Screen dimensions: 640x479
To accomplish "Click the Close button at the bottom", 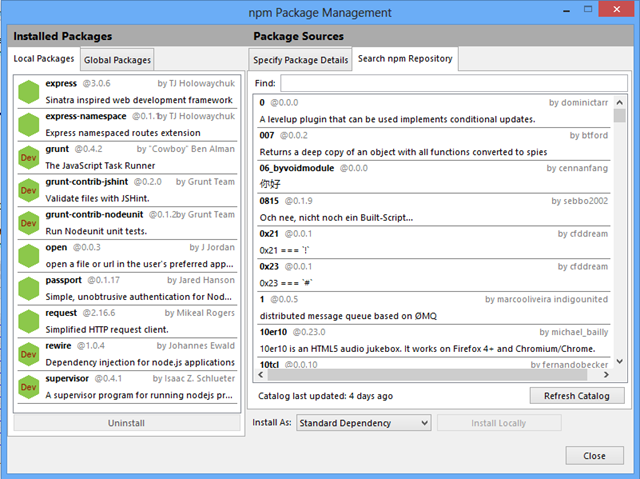I will click(594, 456).
